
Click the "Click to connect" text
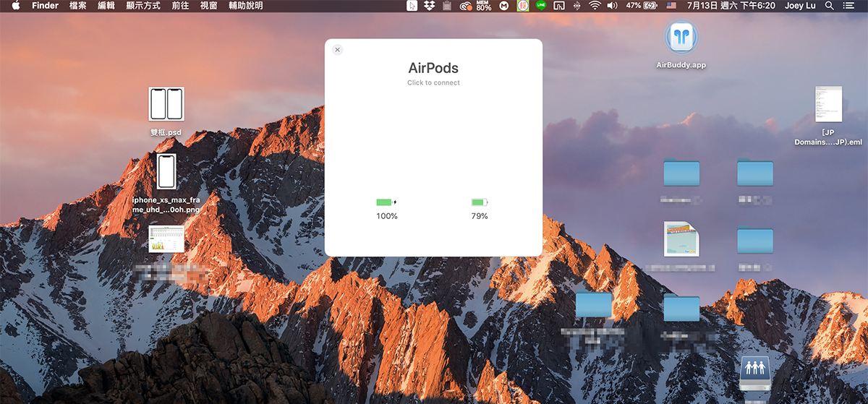433,82
